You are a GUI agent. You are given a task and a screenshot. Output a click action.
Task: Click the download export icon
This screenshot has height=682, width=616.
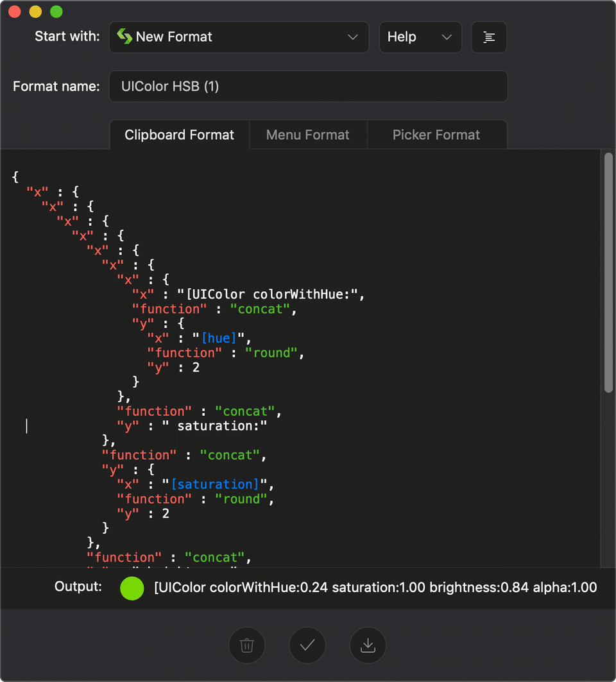[368, 645]
